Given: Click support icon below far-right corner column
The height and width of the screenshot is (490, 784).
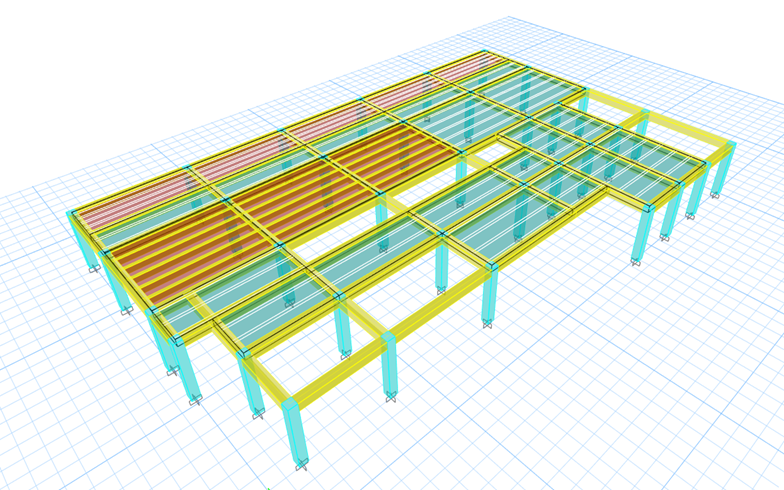Looking at the screenshot, I should (715, 195).
